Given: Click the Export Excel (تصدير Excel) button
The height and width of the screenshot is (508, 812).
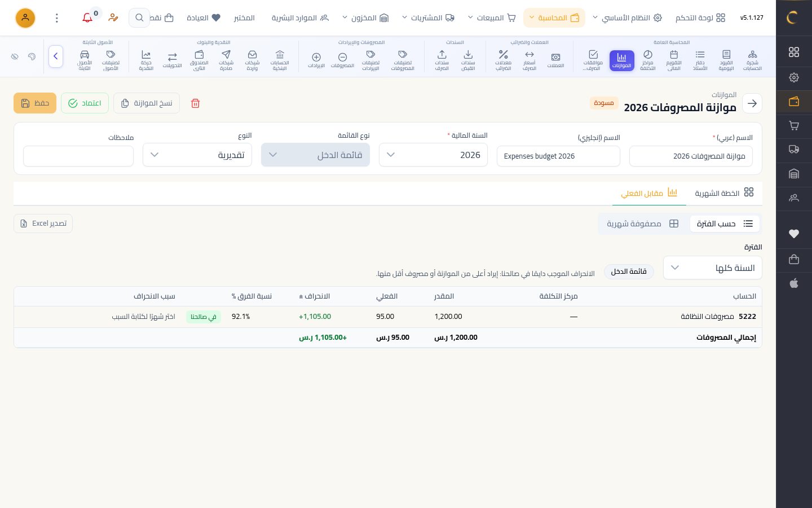Looking at the screenshot, I should tap(43, 224).
